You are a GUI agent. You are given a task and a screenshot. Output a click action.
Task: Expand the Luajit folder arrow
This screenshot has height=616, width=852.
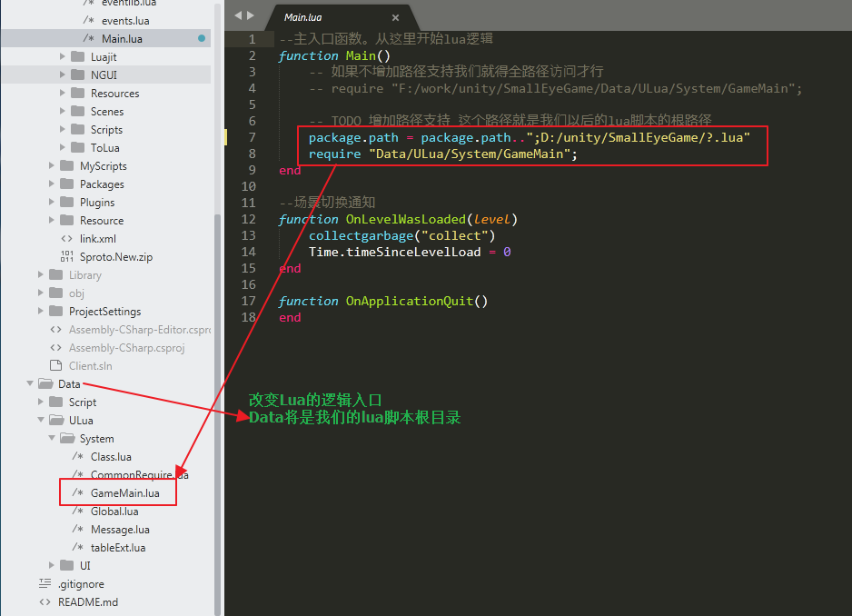click(62, 56)
